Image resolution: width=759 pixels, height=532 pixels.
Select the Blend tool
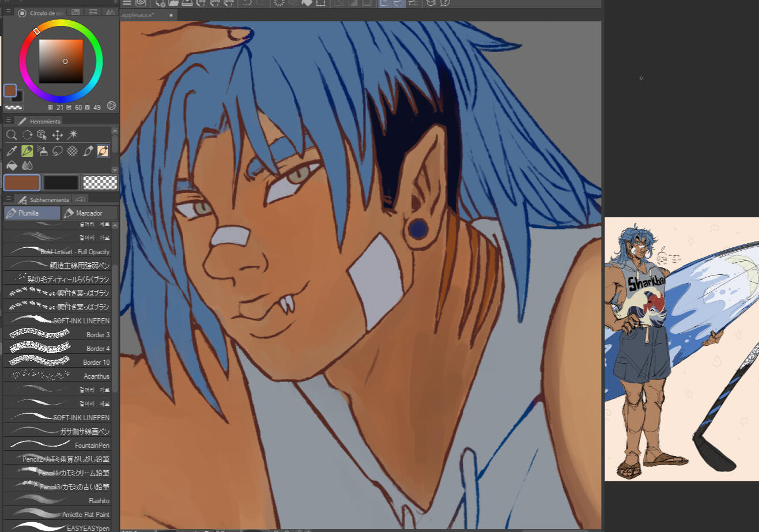pyautogui.click(x=27, y=166)
